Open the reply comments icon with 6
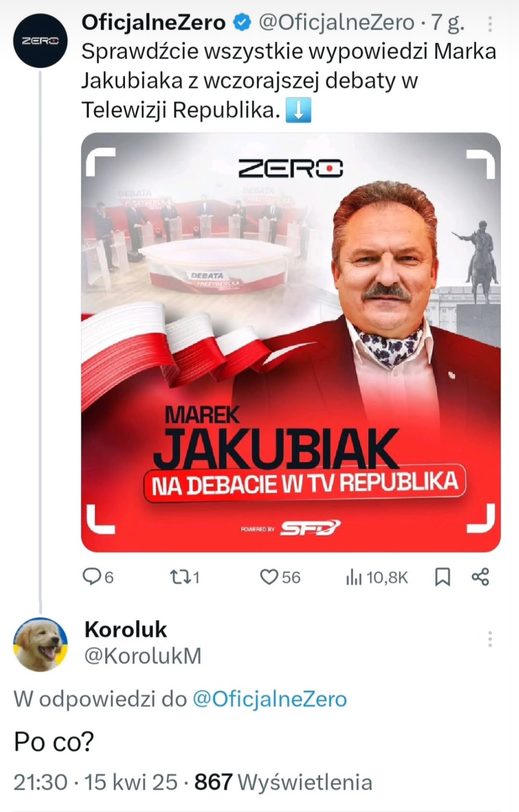This screenshot has height=812, width=519. pyautogui.click(x=98, y=577)
